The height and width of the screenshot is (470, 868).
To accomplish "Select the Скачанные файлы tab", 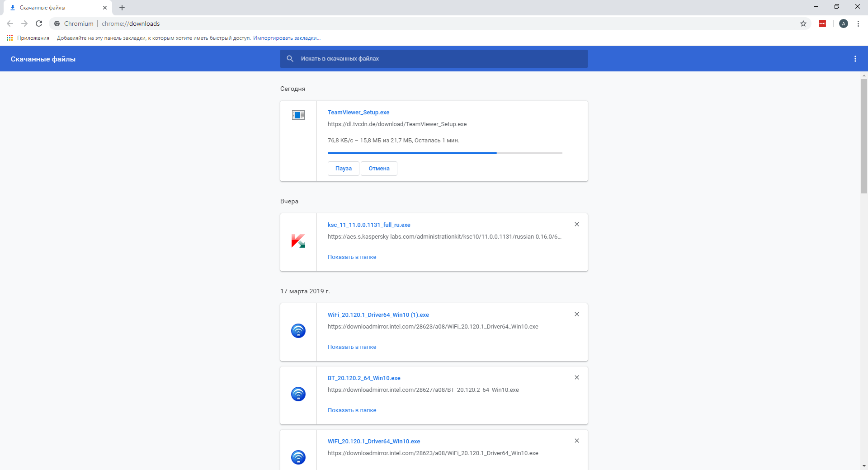I will (x=57, y=8).
